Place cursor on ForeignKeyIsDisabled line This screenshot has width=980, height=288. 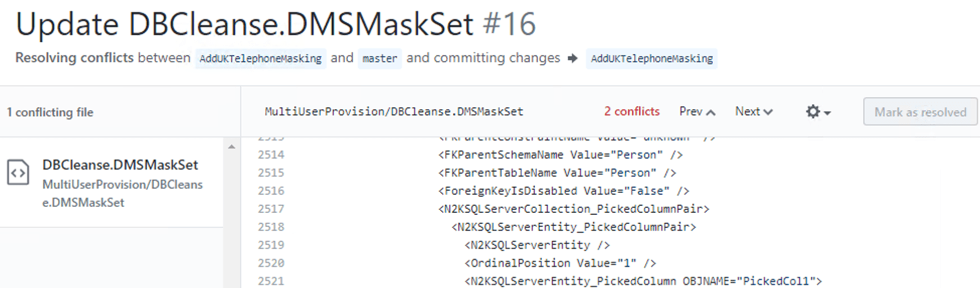(x=563, y=191)
